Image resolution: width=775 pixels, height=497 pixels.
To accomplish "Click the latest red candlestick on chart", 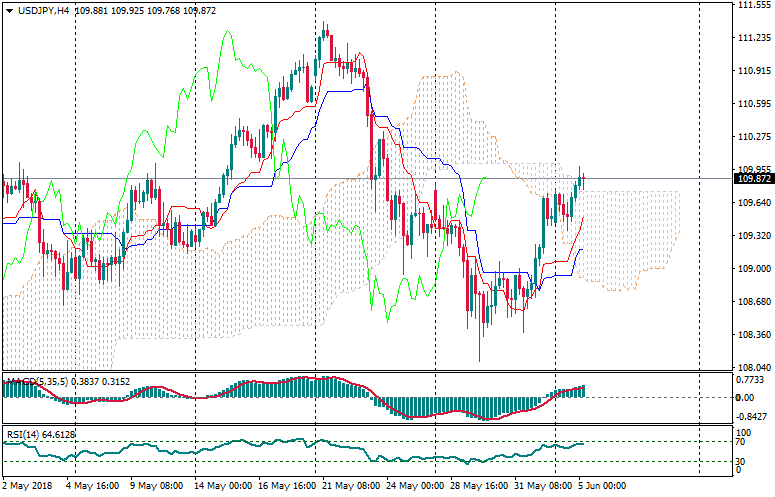I will coord(584,178).
